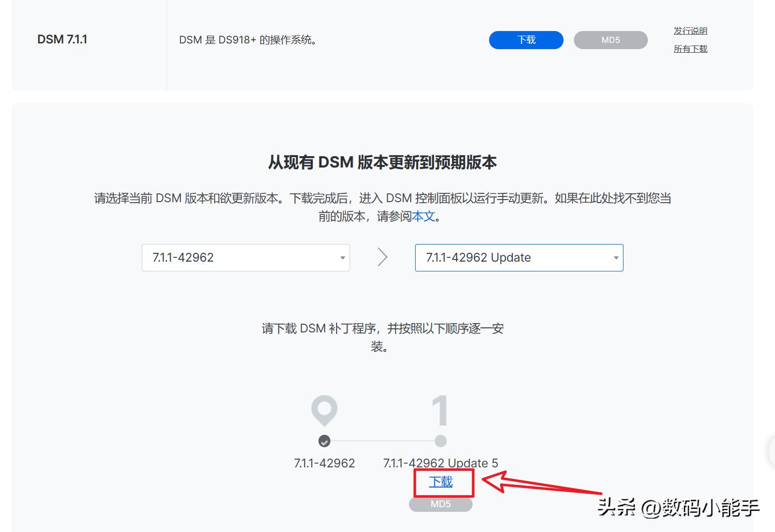Open the 所有下载 all downloads link
The height and width of the screenshot is (532, 775).
point(690,49)
